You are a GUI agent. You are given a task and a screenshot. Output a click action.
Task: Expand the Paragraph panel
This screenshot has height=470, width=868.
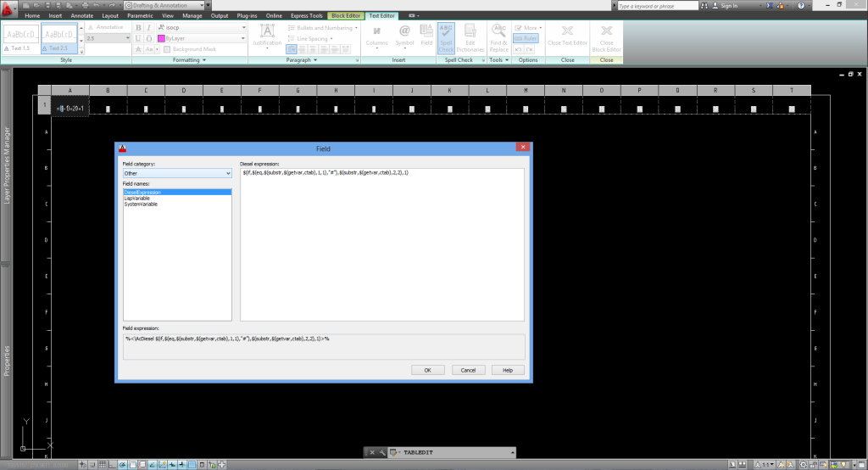(x=302, y=60)
